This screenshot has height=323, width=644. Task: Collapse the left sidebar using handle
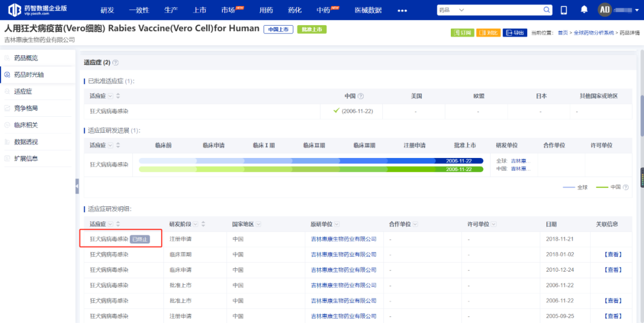coord(77,186)
